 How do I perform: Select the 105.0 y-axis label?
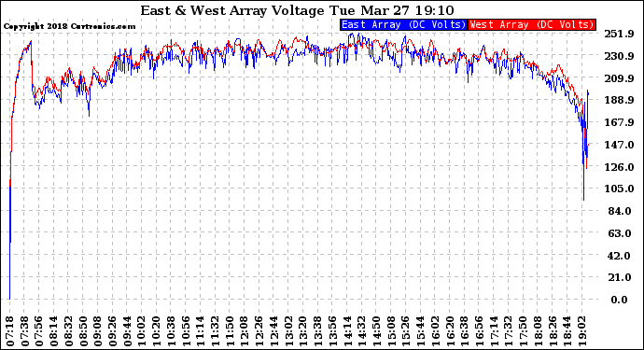619,189
